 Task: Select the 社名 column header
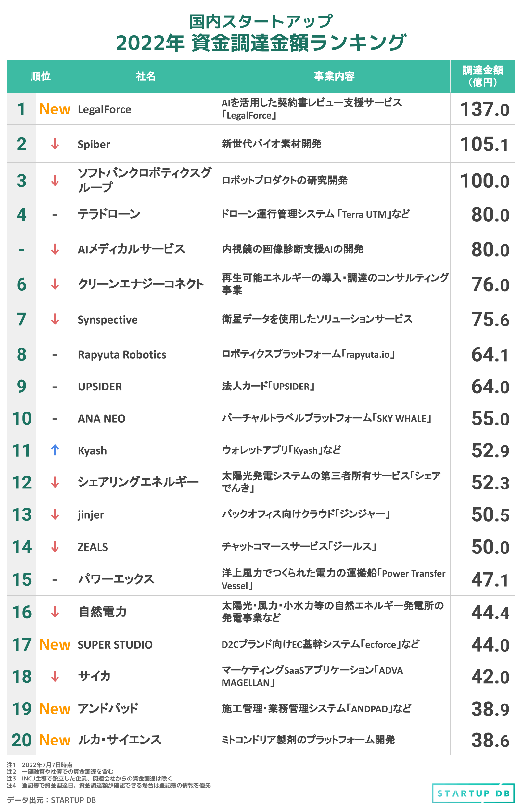(146, 76)
